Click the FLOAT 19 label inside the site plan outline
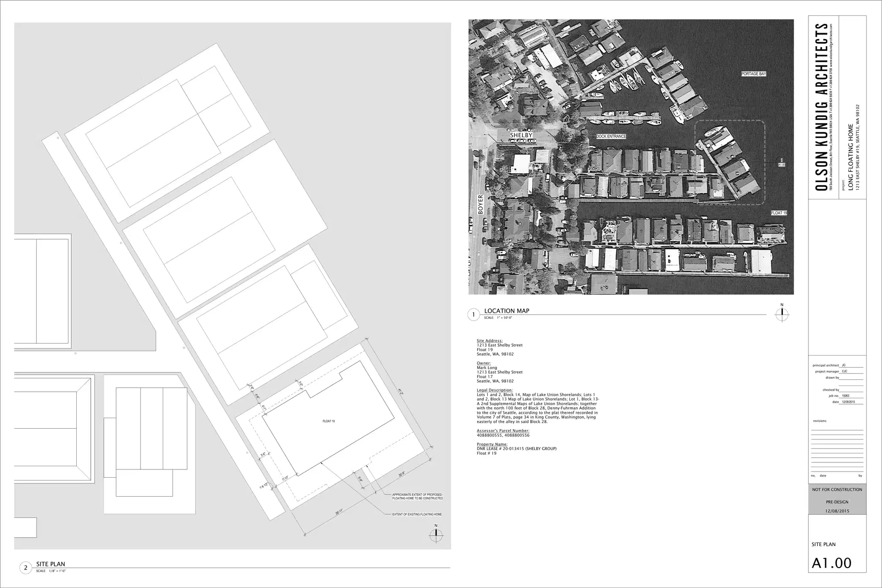This screenshot has height=588, width=882. pos(329,421)
